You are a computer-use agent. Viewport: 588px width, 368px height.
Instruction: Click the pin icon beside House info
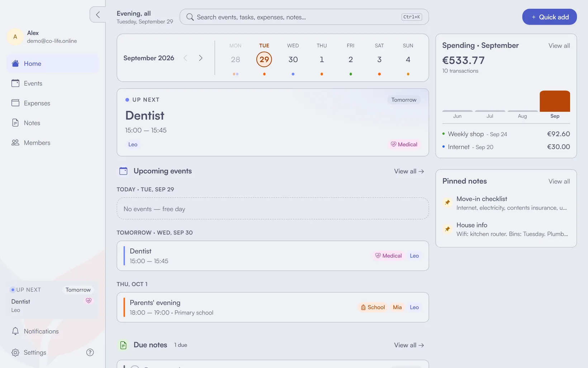click(x=447, y=229)
